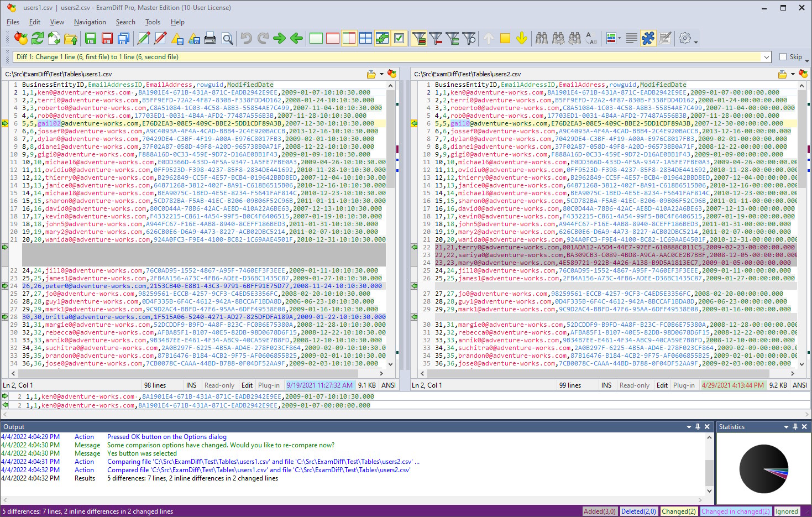Click the yellow down arrow Next Difference icon
812x517 pixels.
click(522, 38)
